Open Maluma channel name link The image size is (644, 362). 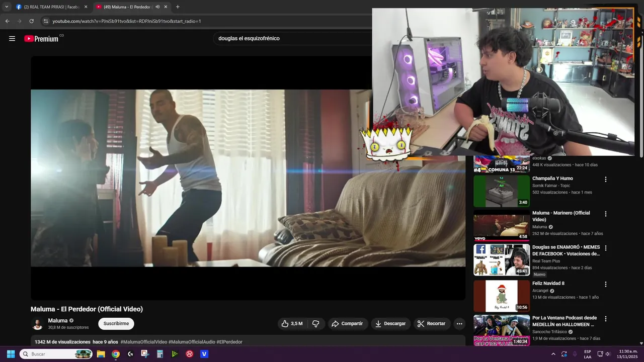coord(58,321)
